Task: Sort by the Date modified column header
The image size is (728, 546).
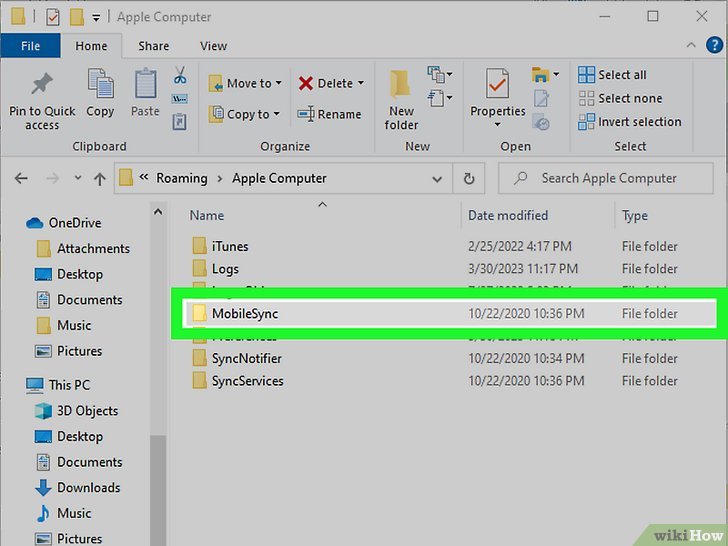Action: click(508, 215)
